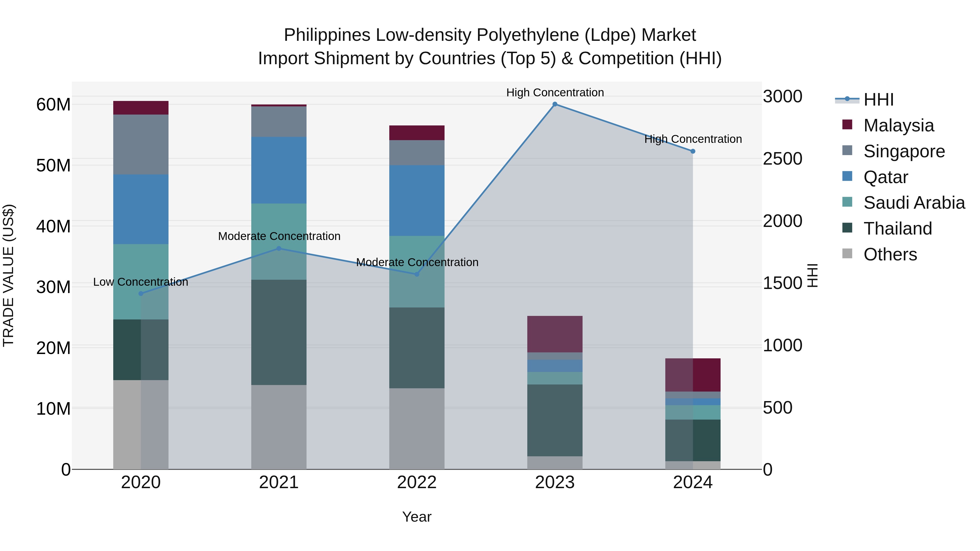Click the 2022 HHI data point marker
Viewport: 980px width, 551px height.
click(x=416, y=274)
